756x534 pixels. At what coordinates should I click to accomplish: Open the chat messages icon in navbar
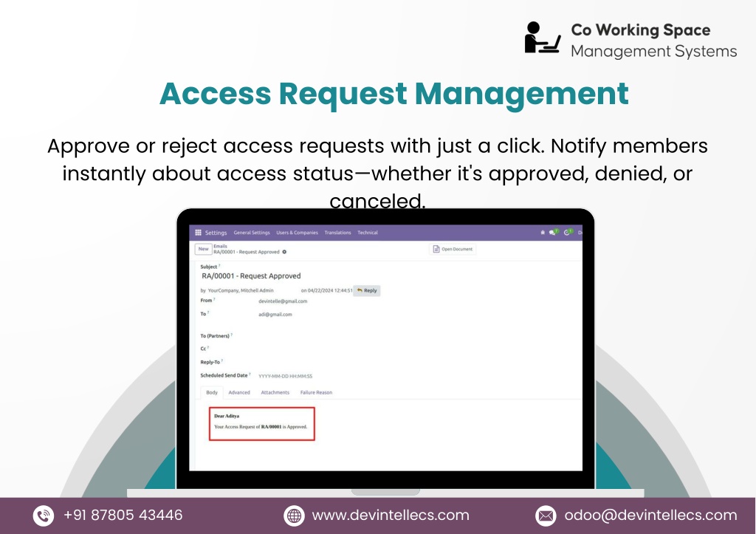[553, 232]
